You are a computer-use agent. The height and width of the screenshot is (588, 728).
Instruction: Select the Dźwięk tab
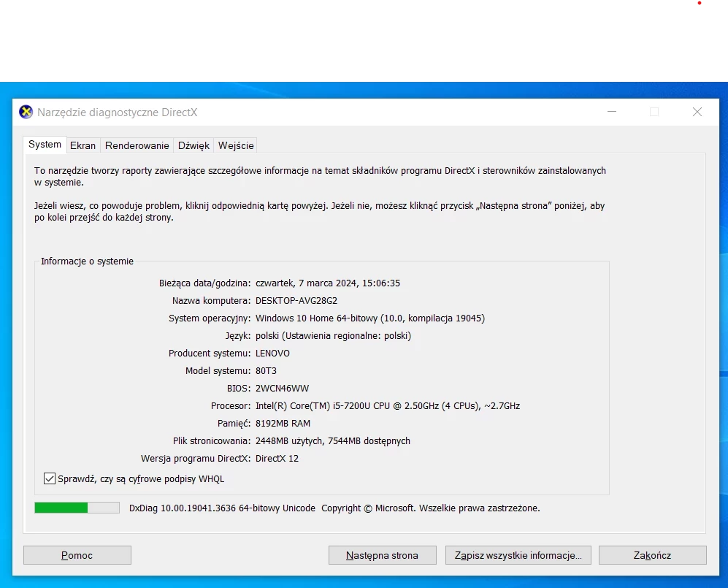coord(194,145)
